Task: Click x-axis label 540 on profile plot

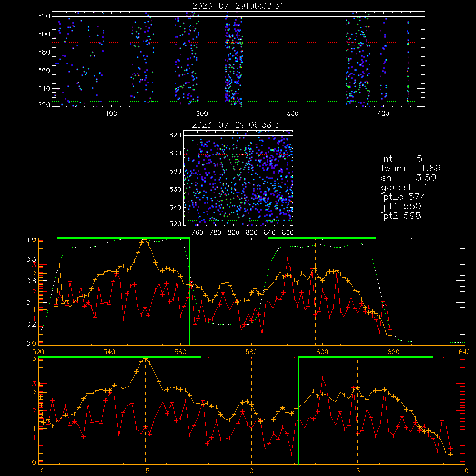Action: (109, 352)
